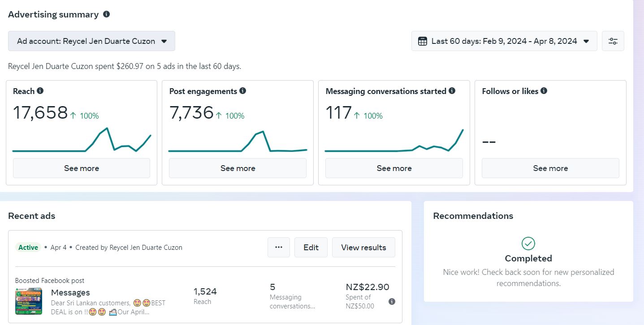Click the Post engagements trend chart
Screen dimensions: 644x325
click(x=238, y=141)
